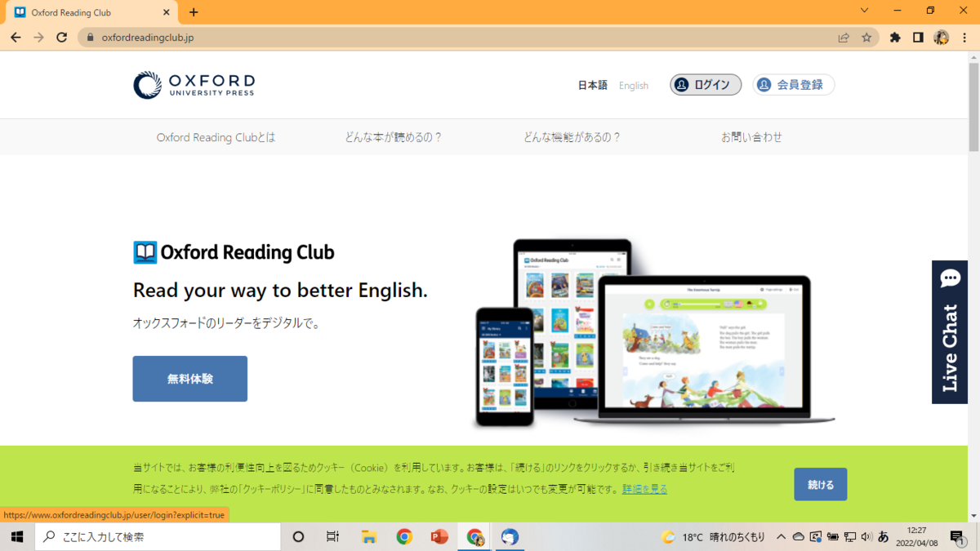Click the Oxford University Press logo
Image resolution: width=980 pixels, height=551 pixels.
194,85
